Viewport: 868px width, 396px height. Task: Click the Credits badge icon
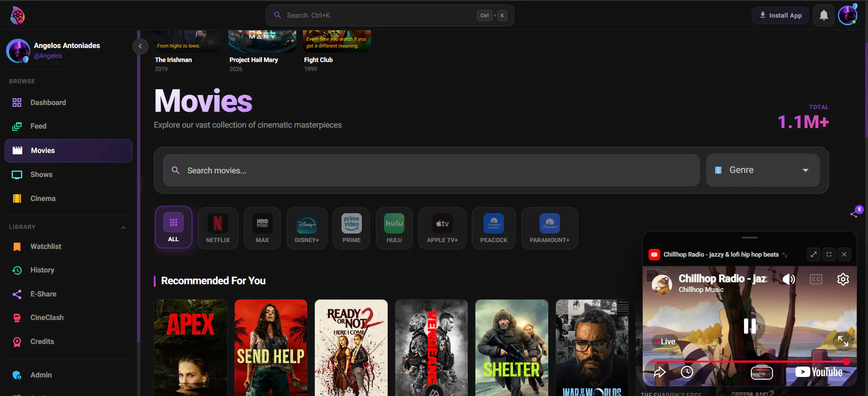click(x=17, y=342)
